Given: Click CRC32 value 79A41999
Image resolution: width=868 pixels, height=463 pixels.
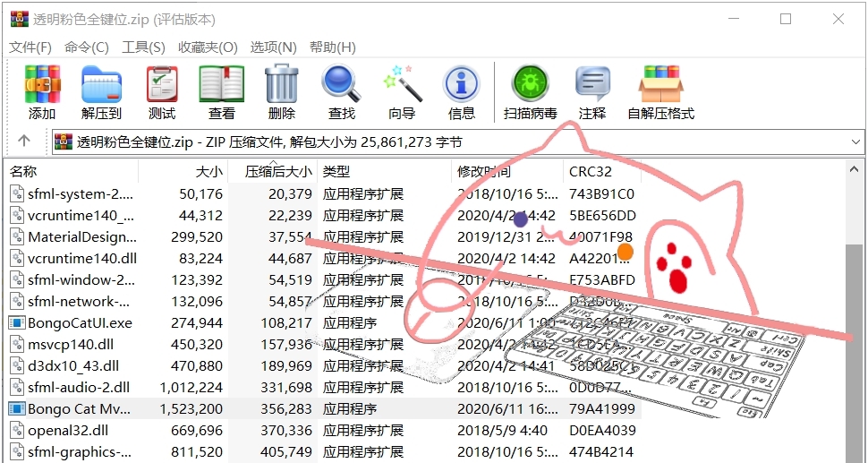Looking at the screenshot, I should click(601, 408).
